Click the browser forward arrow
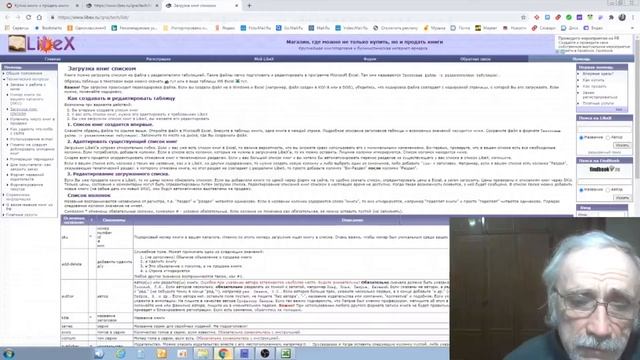 click(18, 18)
